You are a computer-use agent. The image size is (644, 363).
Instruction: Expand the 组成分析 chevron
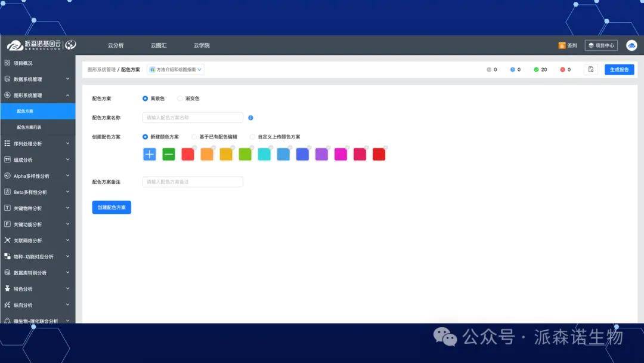click(68, 159)
